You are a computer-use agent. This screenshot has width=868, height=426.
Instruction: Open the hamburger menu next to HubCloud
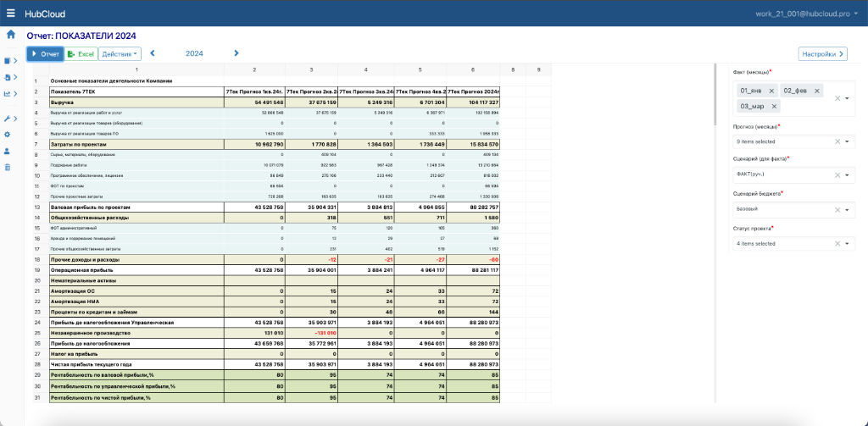tap(11, 14)
